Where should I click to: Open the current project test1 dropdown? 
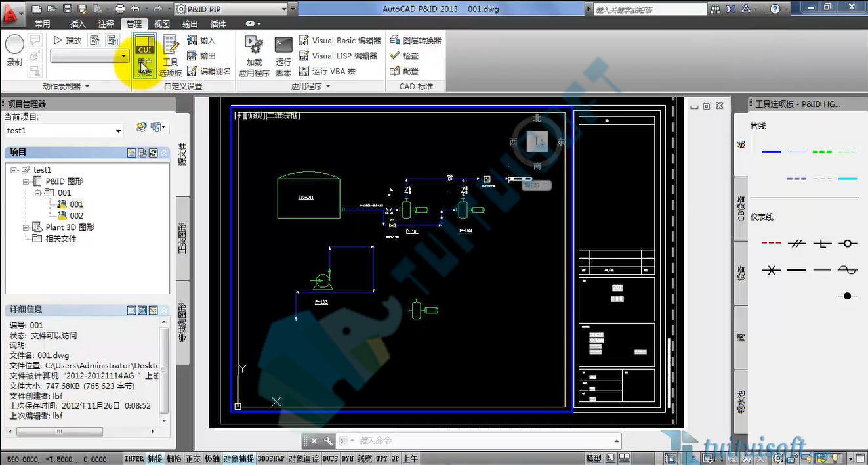click(64, 131)
